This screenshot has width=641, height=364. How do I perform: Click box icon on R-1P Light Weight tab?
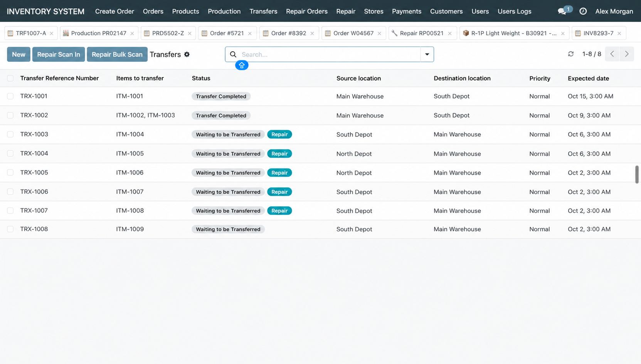point(466,33)
